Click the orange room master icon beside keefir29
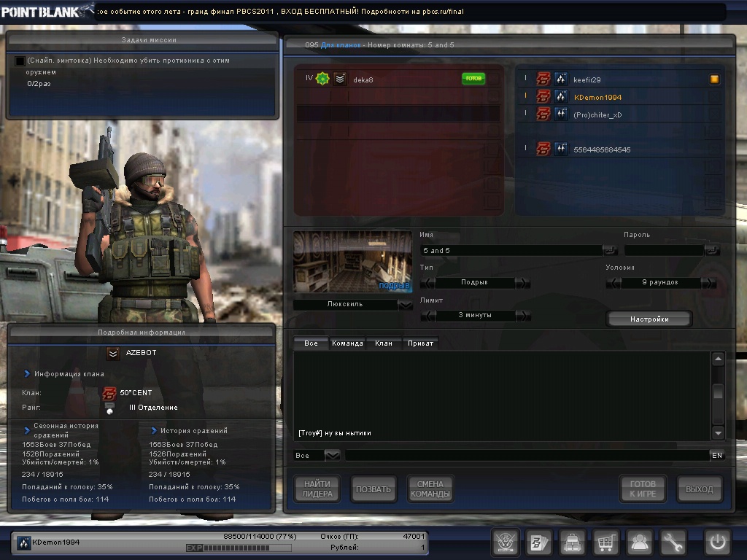Screen dimensions: 747x560 coord(714,79)
